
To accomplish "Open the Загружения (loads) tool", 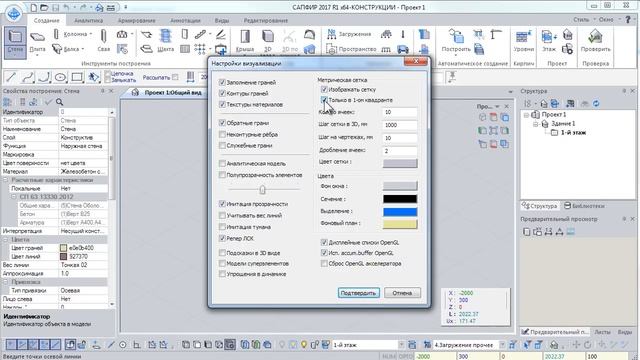I will coord(349,34).
